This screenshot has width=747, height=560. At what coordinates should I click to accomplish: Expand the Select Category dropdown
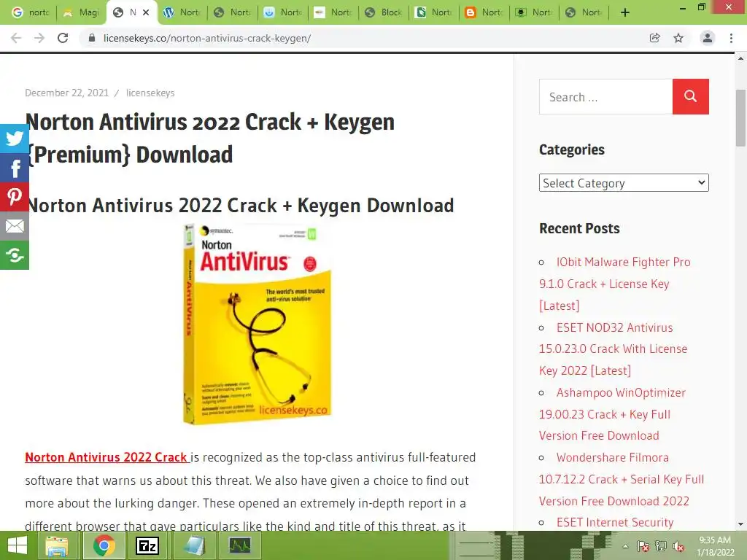(624, 183)
